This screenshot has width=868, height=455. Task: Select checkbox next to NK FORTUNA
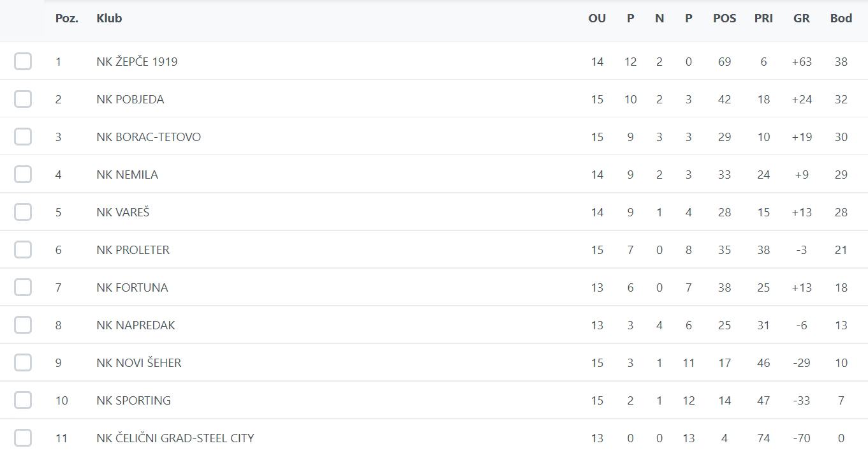[23, 288]
